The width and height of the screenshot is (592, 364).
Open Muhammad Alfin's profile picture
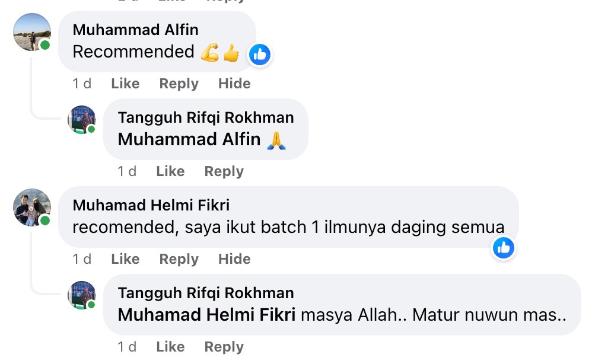pos(31,32)
